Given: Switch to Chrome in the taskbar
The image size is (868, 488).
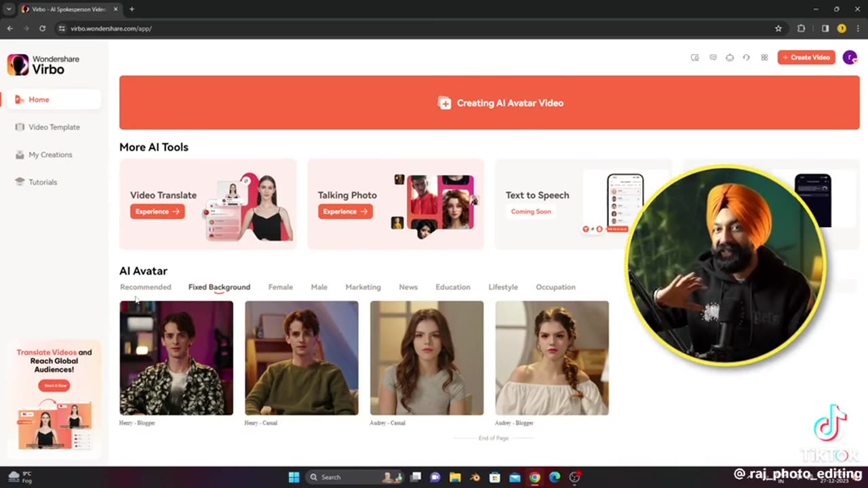Looking at the screenshot, I should pos(534,477).
